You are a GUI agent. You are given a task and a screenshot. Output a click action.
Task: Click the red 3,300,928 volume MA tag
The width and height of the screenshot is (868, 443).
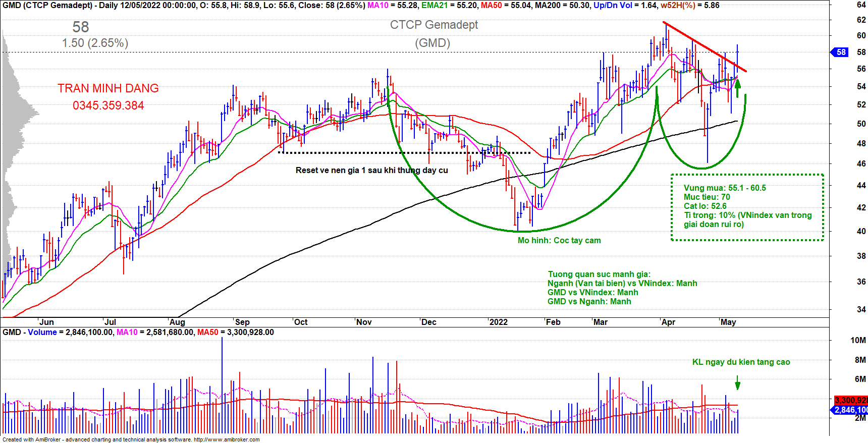click(851, 400)
